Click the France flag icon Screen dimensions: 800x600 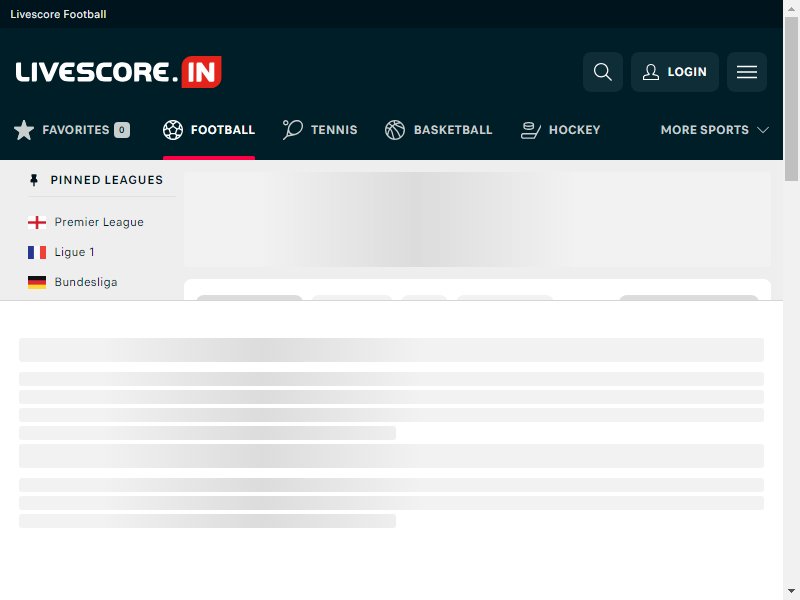click(x=37, y=252)
